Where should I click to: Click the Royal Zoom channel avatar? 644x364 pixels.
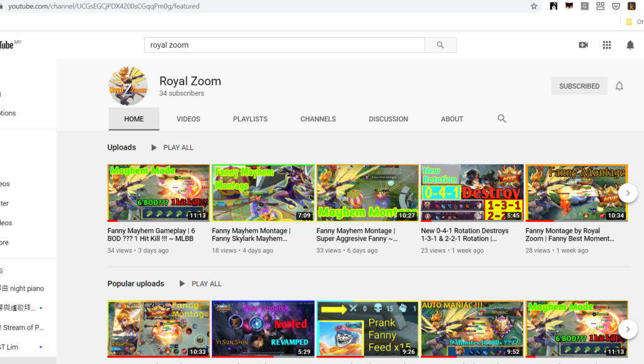coord(128,86)
